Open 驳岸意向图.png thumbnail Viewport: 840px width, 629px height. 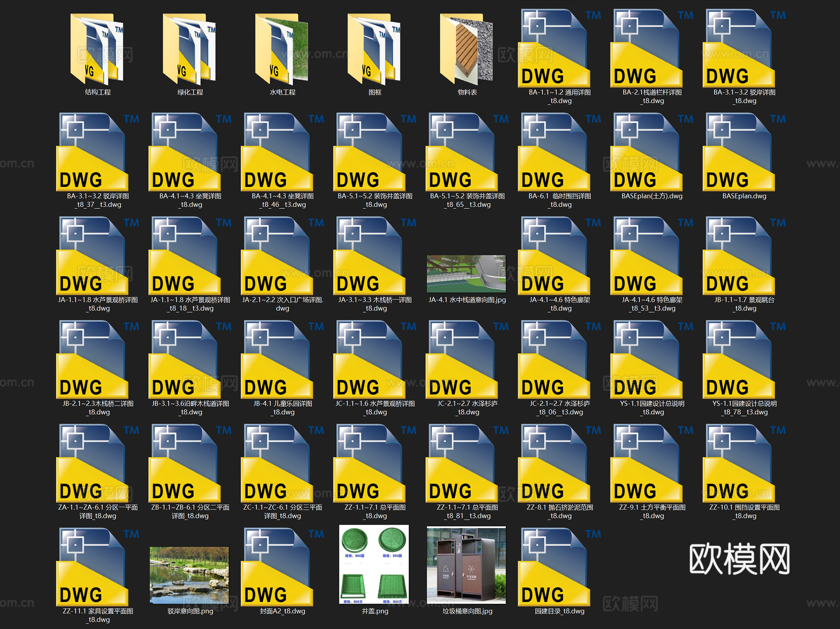189,575
